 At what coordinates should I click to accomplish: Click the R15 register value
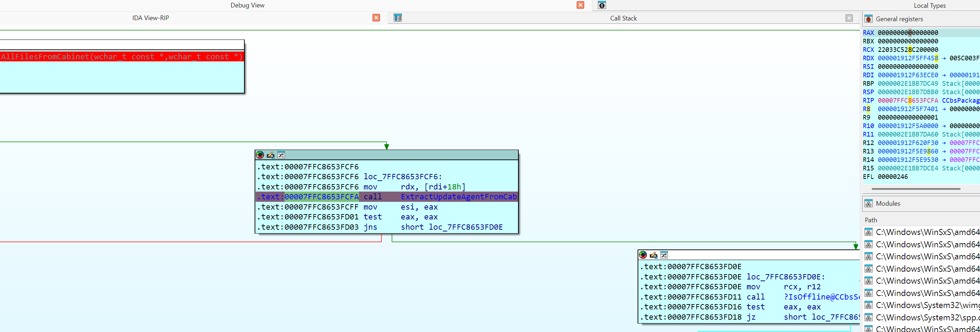coord(908,168)
